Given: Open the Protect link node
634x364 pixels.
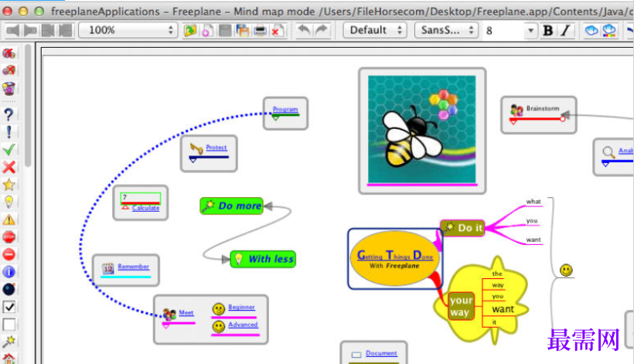Looking at the screenshot, I should pyautogui.click(x=216, y=148).
